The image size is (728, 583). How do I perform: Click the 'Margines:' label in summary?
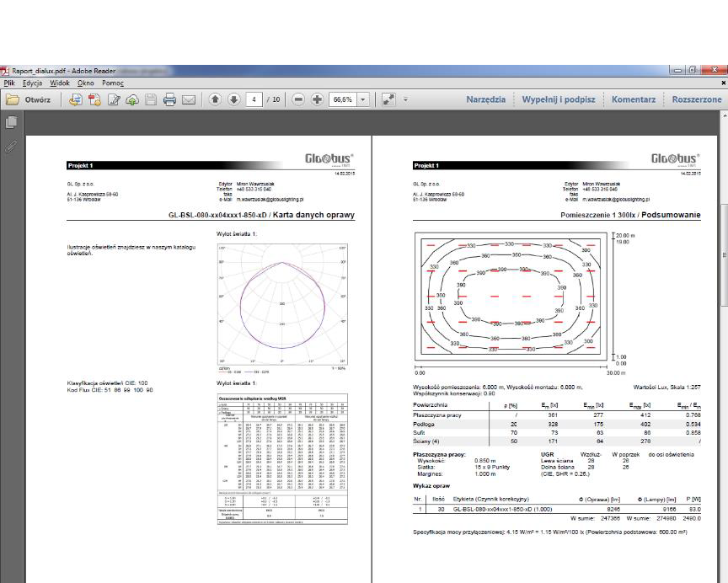[x=431, y=474]
